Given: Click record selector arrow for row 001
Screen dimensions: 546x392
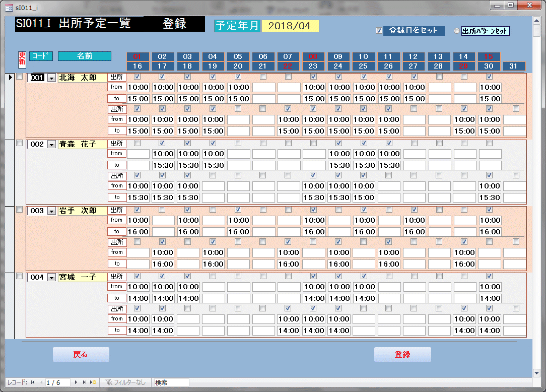Looking at the screenshot, I should tap(9, 78).
